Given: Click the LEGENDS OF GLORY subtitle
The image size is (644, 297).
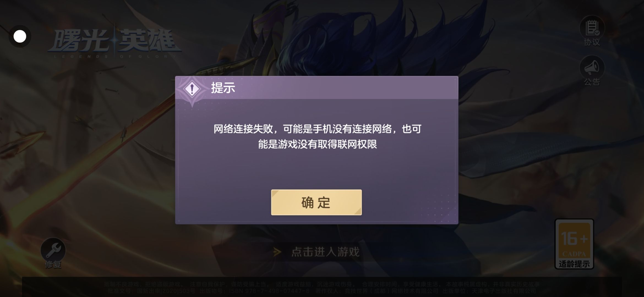Looking at the screenshot, I should [x=115, y=56].
